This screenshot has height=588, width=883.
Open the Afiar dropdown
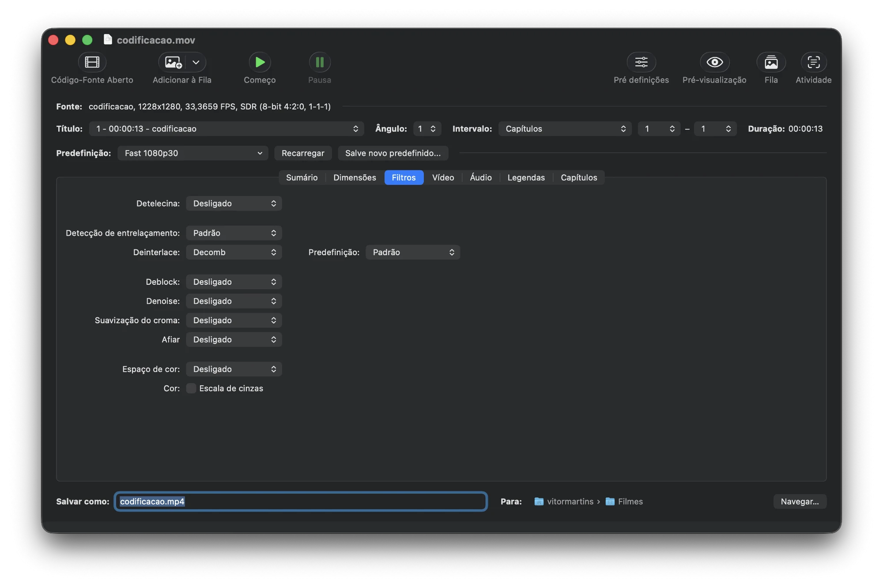(234, 339)
